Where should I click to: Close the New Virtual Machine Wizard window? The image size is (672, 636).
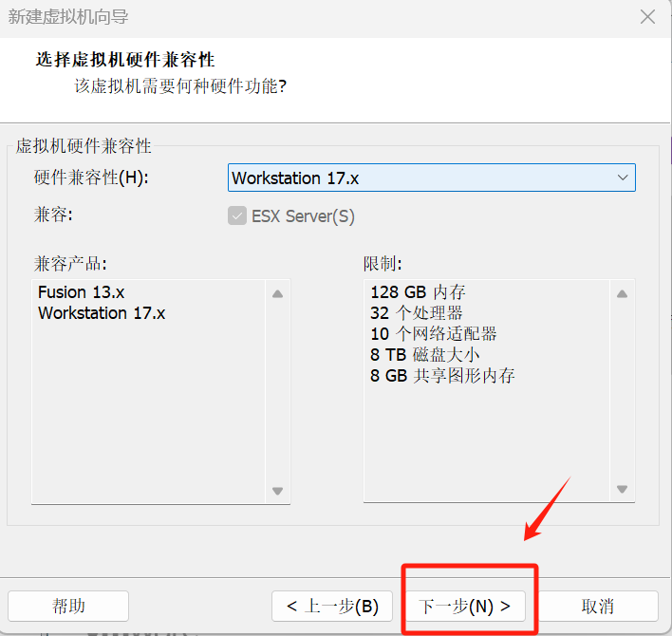pyautogui.click(x=648, y=17)
